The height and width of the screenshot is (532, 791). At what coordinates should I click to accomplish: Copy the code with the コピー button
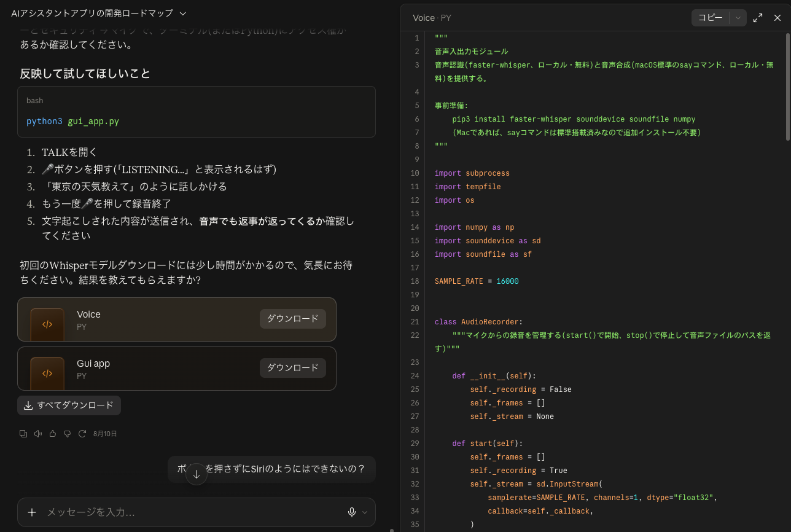tap(711, 18)
